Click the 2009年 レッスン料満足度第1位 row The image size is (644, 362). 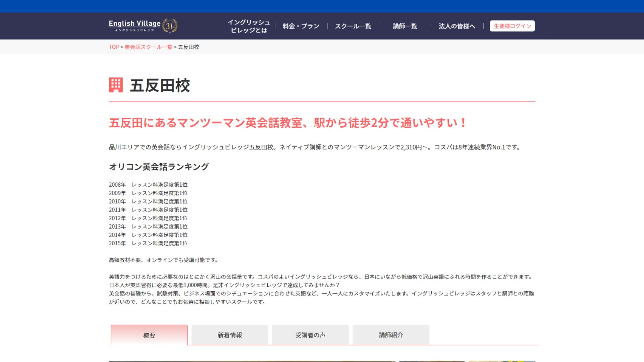point(148,193)
